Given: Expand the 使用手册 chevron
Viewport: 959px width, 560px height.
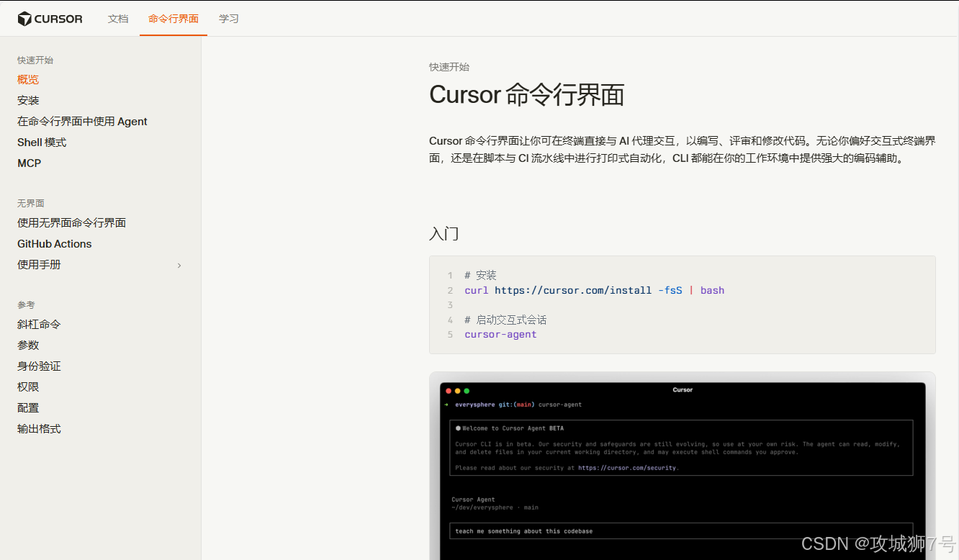Looking at the screenshot, I should (179, 266).
